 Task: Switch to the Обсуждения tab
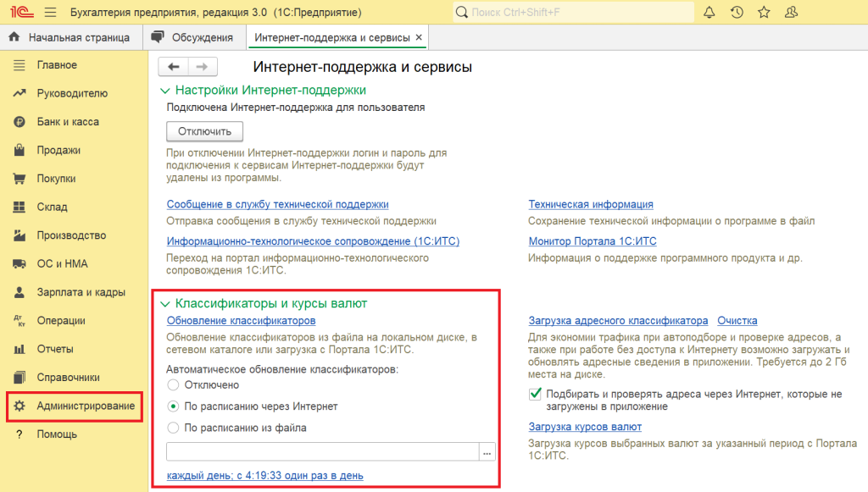tap(192, 38)
